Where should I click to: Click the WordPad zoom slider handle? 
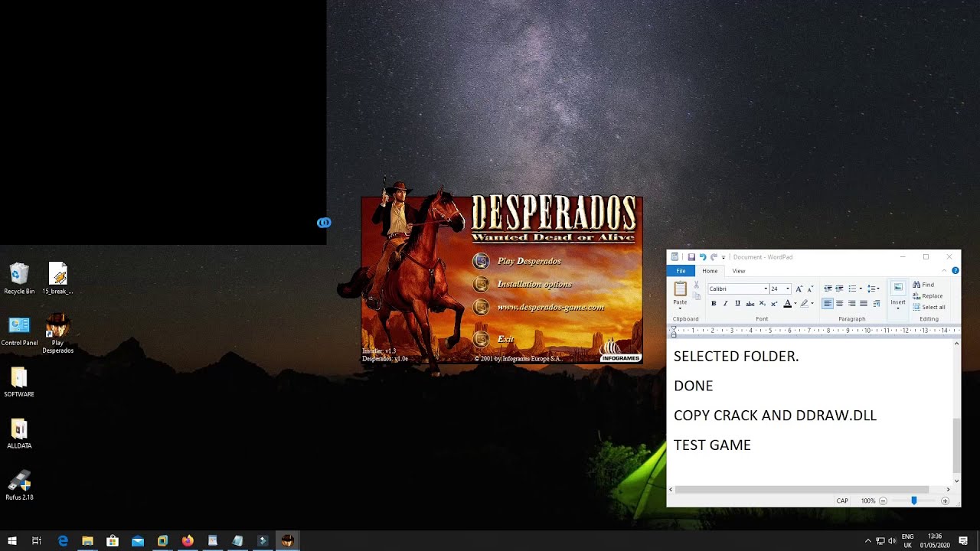coord(913,500)
